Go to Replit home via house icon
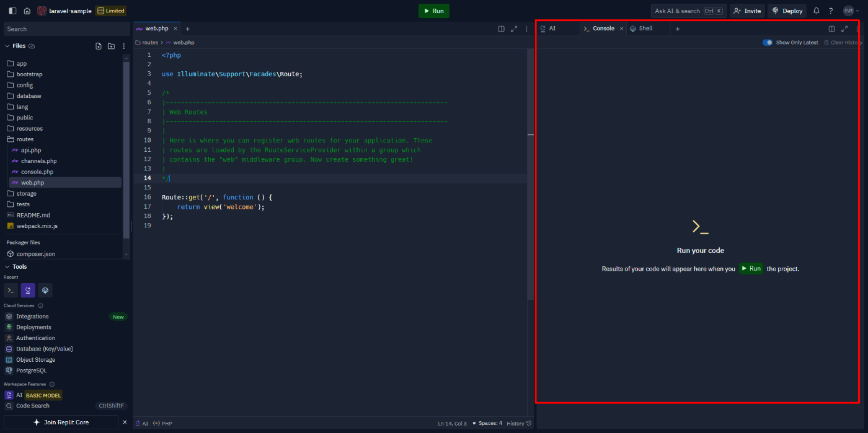This screenshot has width=868, height=433. pos(27,11)
